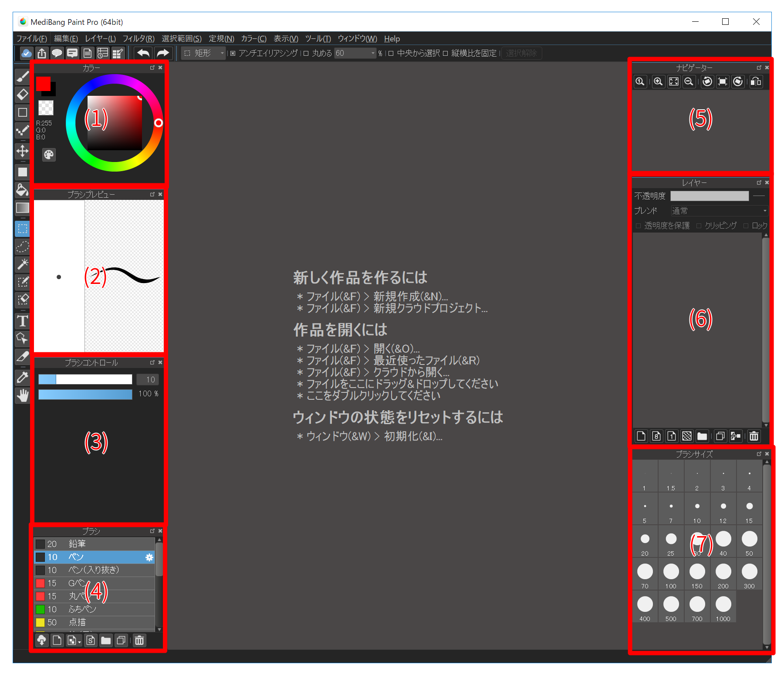Image resolution: width=784 pixels, height=675 pixels.
Task: Check the ロック checkbox in the layer panel
Action: pos(746,226)
